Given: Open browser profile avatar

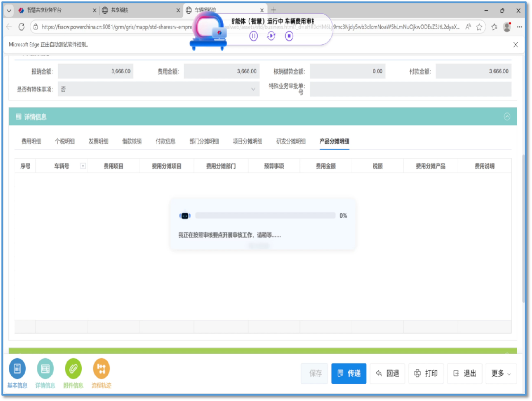Looking at the screenshot, I should [507, 27].
